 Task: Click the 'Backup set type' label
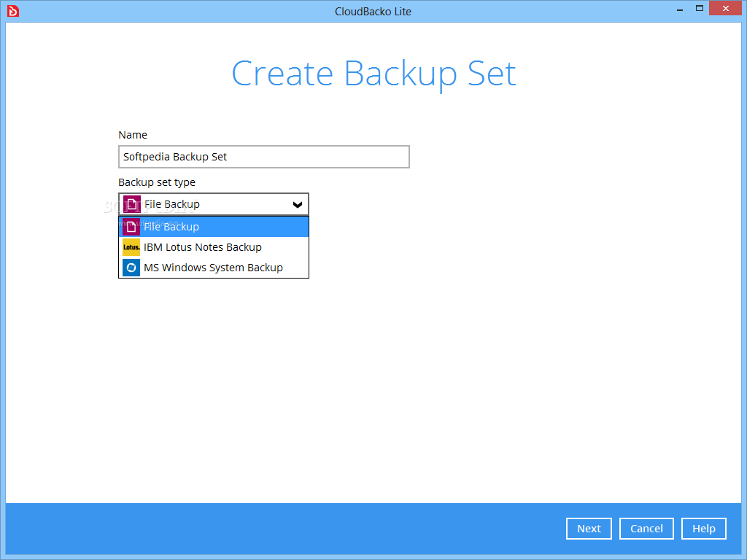point(157,182)
